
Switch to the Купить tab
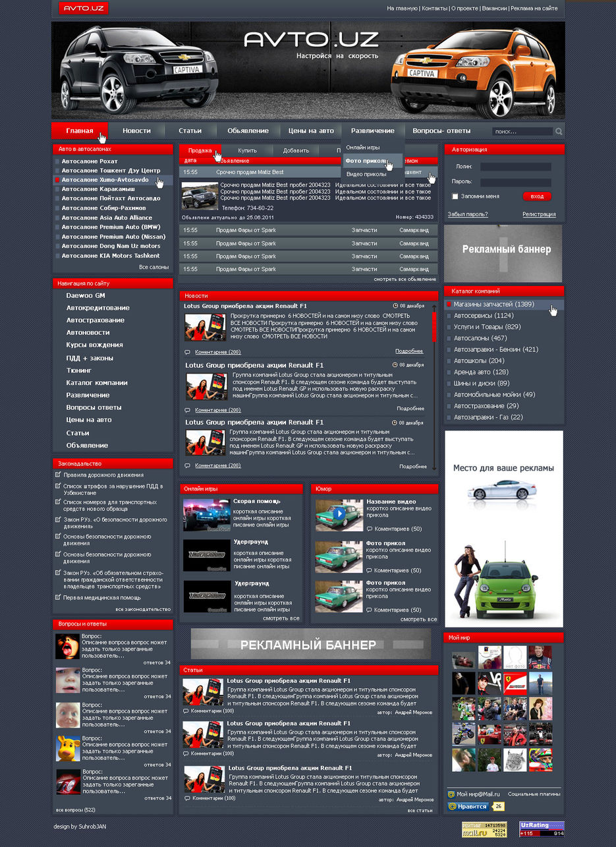click(x=247, y=150)
